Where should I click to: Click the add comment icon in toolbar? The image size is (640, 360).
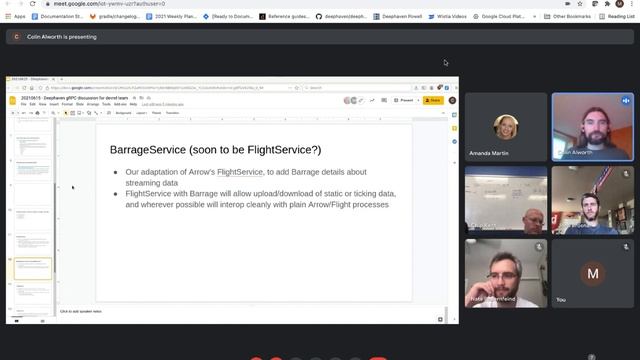(x=109, y=113)
